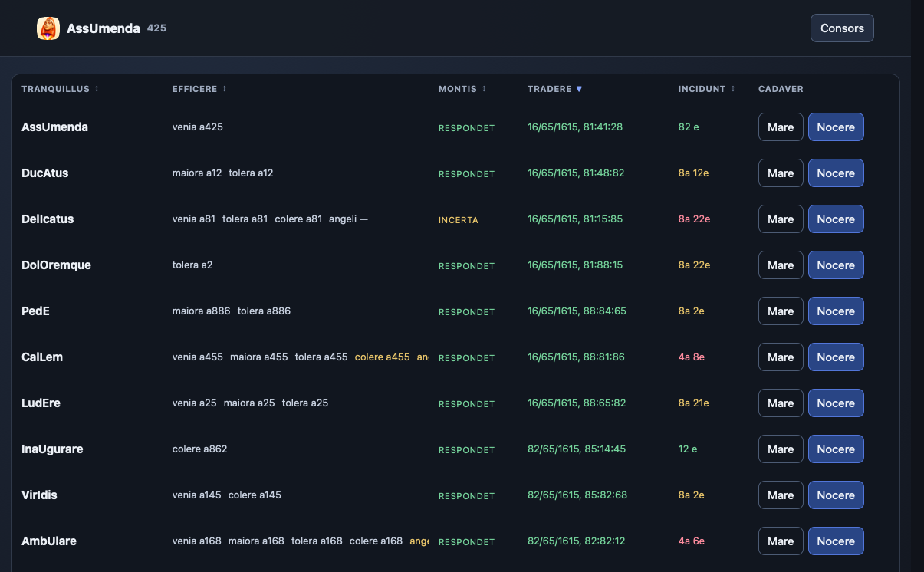Toggle Tradere column sort order
The width and height of the screenshot is (924, 572).
pos(555,89)
